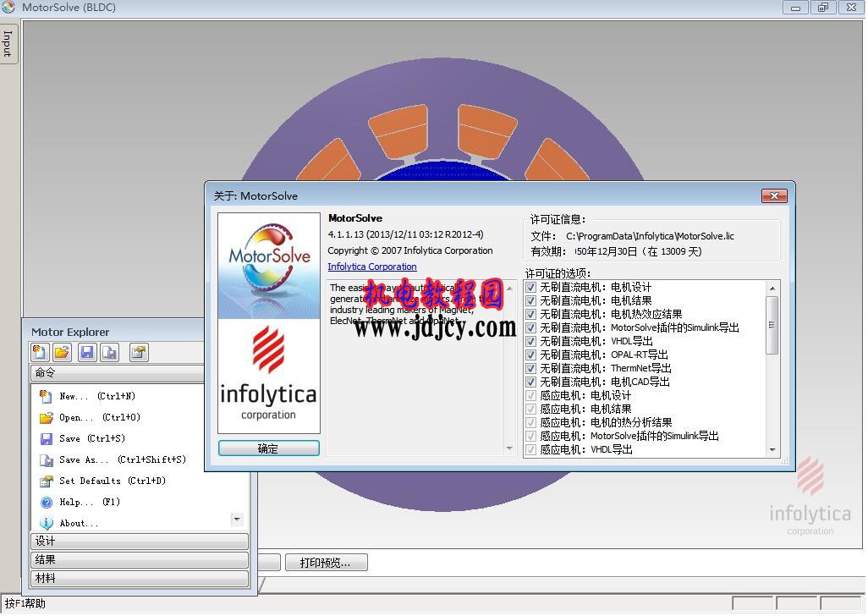Click the status bar text 按F1帮助
This screenshot has width=868, height=616.
(x=25, y=604)
